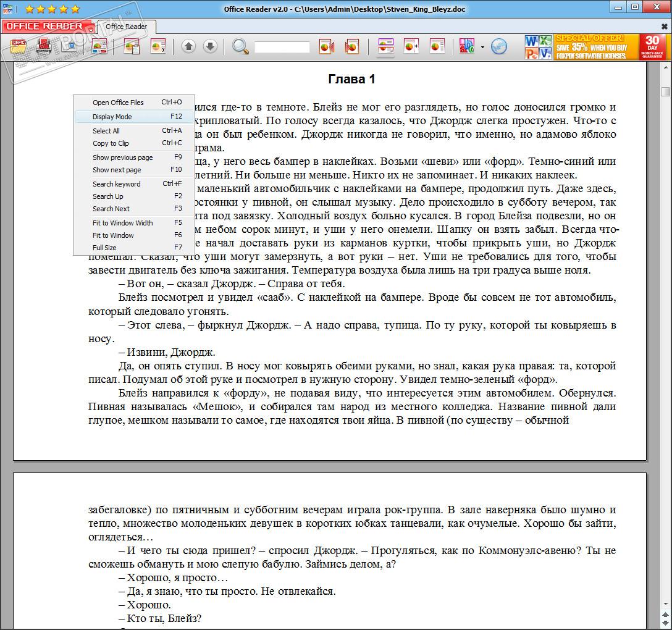The height and width of the screenshot is (630, 672).
Task: Click the Search Next page icon
Action: coord(352,46)
